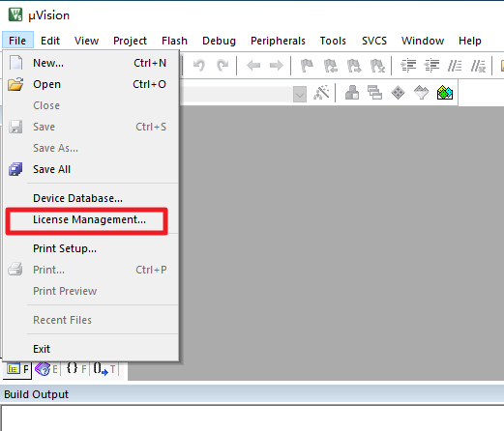504x431 pixels.
Task: Click the Redo toolbar icon
Action: 222,66
